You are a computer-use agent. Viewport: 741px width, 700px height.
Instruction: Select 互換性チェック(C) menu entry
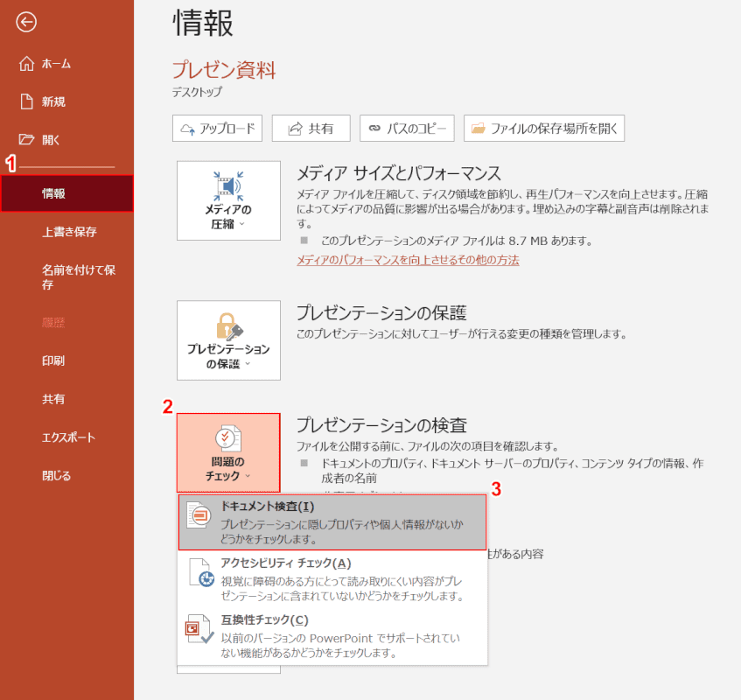pos(332,635)
